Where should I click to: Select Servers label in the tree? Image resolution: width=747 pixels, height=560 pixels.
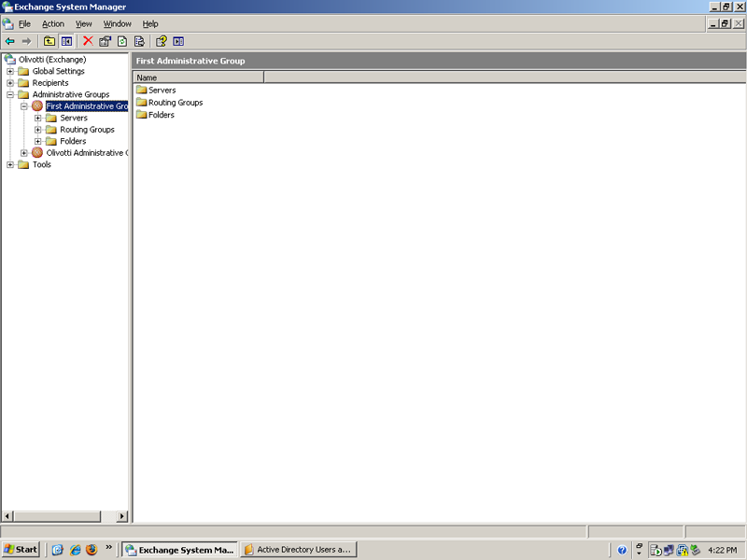tap(74, 118)
